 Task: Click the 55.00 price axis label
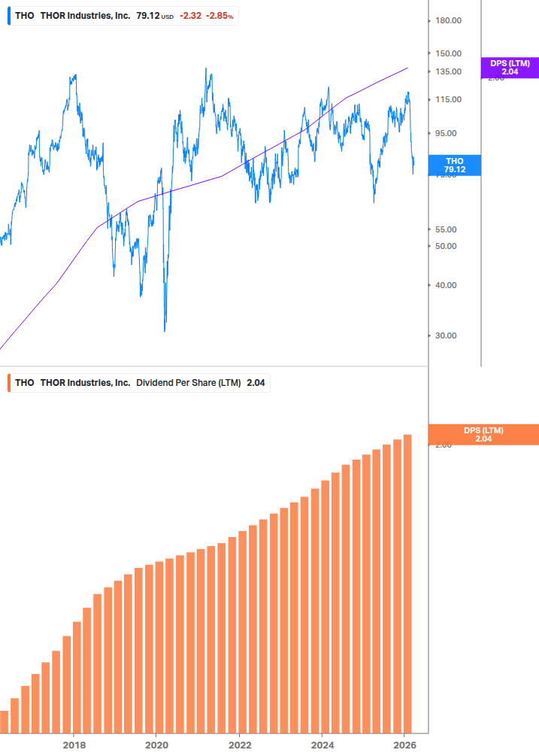[x=446, y=230]
